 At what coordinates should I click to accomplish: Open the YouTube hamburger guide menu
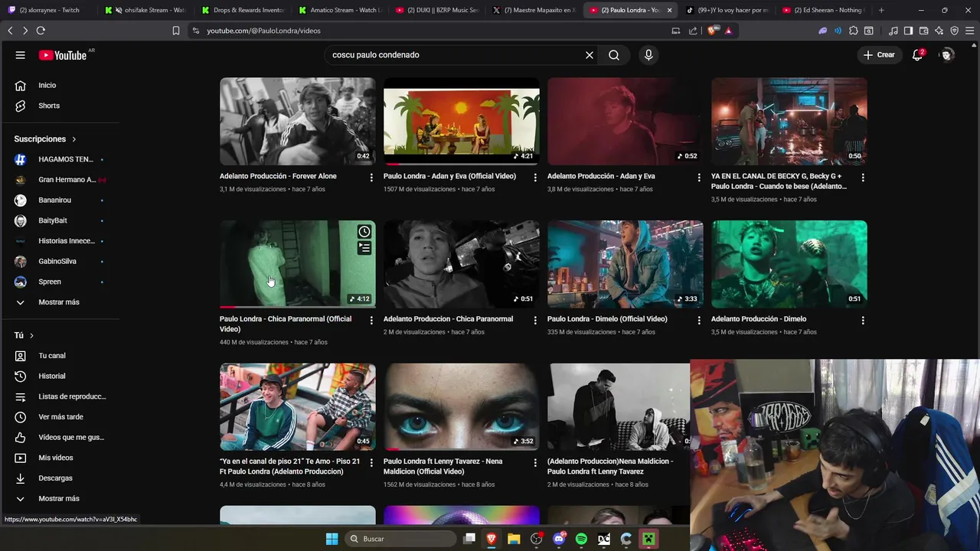[x=21, y=55]
